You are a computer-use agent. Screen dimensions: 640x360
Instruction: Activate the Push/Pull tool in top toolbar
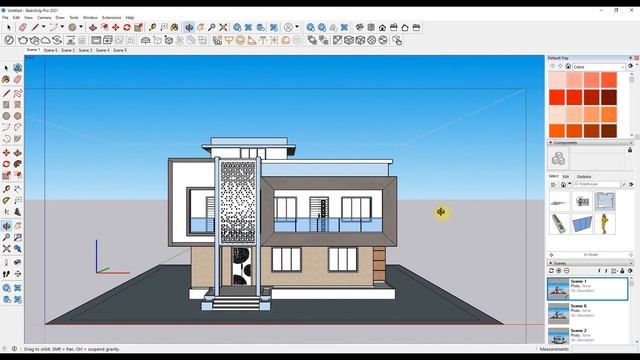point(93,27)
